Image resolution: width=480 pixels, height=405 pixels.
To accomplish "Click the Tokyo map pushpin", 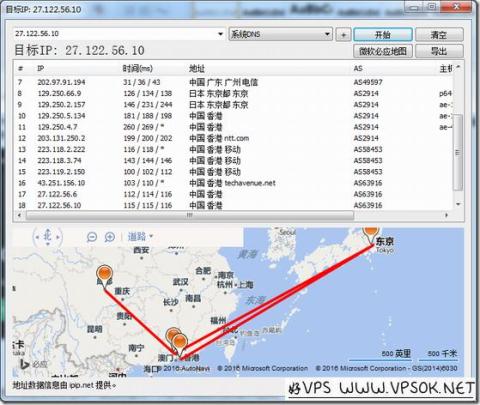I will point(371,234).
